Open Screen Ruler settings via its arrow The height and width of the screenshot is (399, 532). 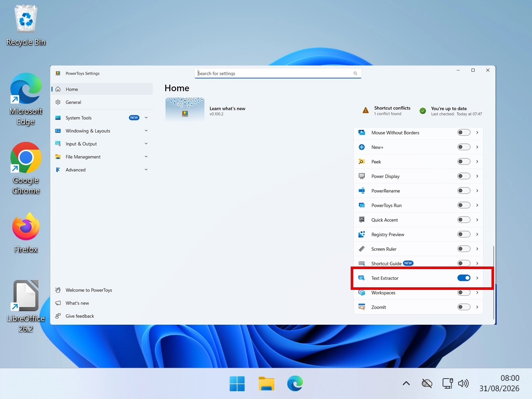(x=477, y=249)
